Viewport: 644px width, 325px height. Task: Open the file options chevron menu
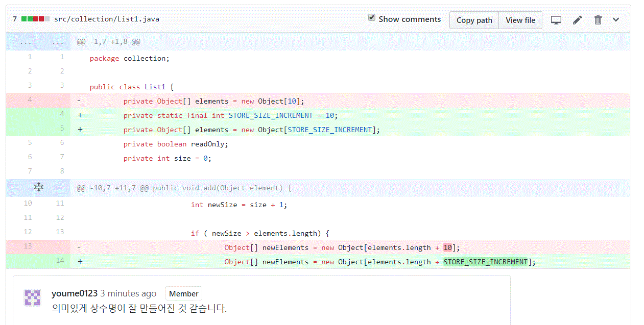(x=616, y=19)
